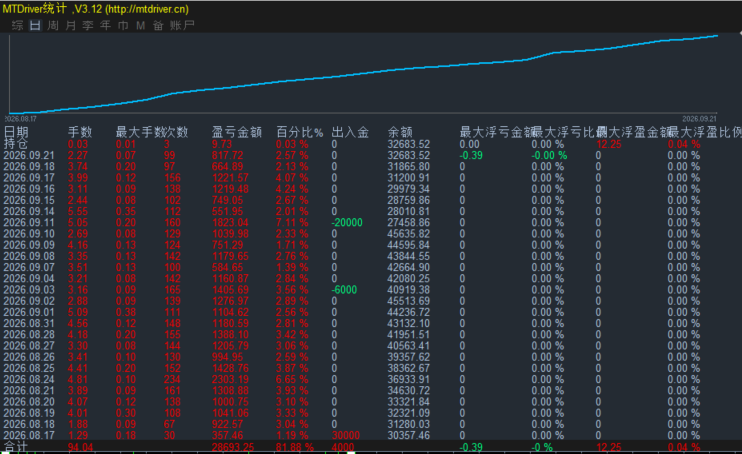The image size is (742, 454).
Task: Click balance value 30357.46
Action: (408, 435)
